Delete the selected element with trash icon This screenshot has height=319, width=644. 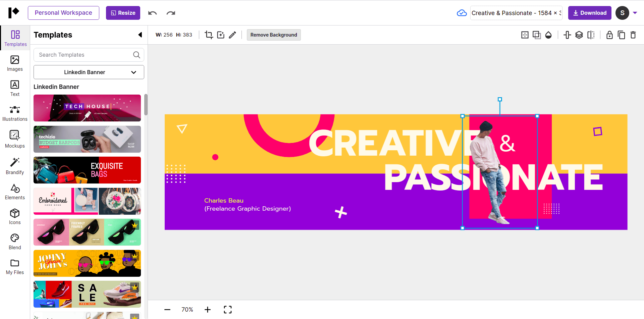click(x=633, y=35)
